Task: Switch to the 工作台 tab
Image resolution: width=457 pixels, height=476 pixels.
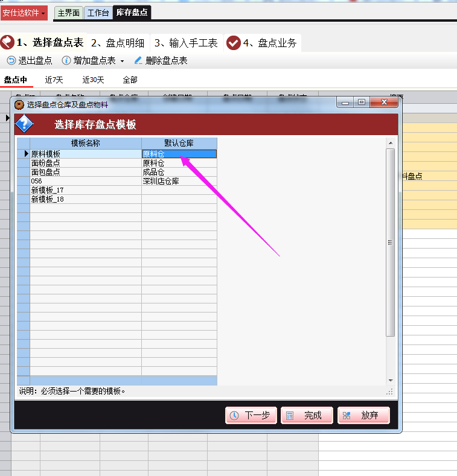Action: point(98,13)
